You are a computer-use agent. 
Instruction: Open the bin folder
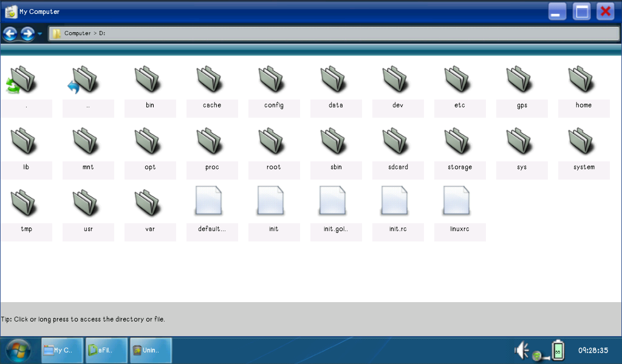[x=147, y=79]
